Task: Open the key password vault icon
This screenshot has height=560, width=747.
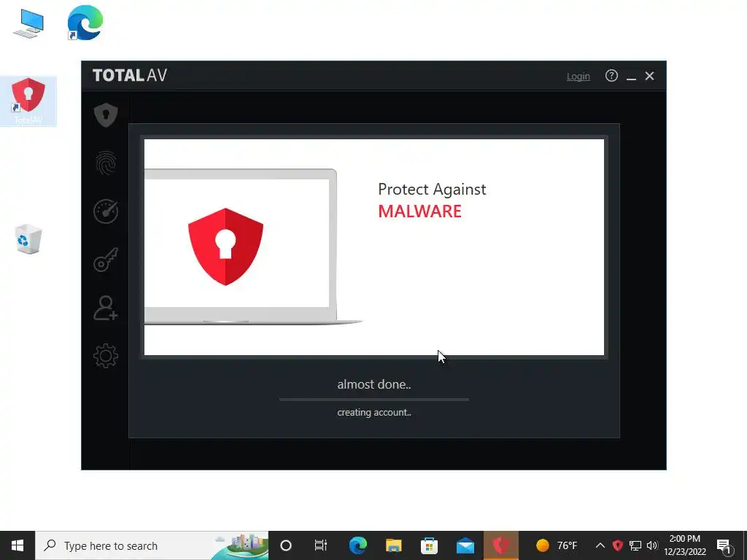Action: coord(106,260)
